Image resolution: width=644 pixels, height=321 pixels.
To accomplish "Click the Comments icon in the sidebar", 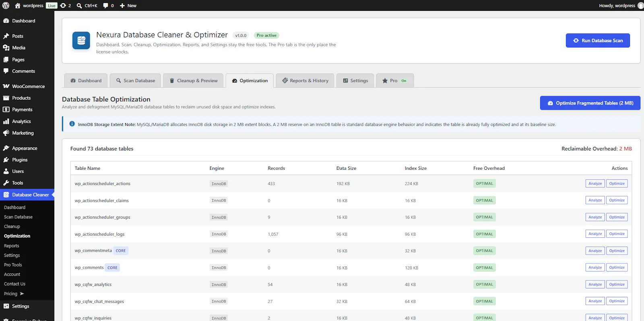I will (x=6, y=71).
